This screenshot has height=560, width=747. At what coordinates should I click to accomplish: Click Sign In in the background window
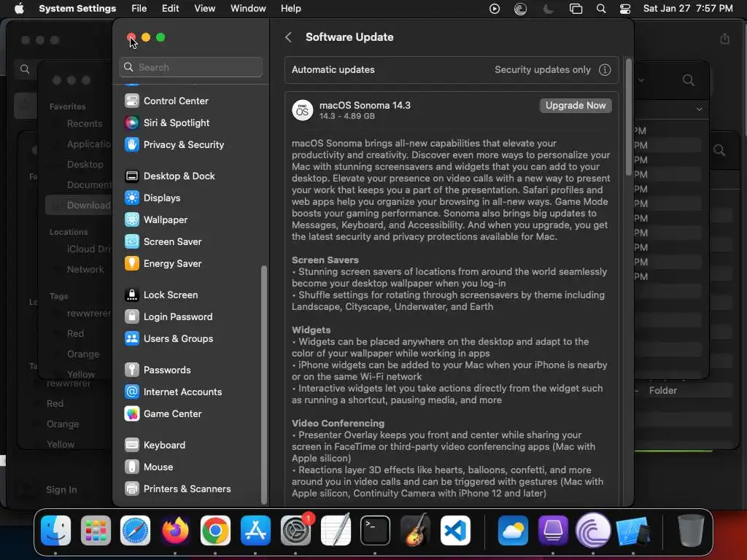click(61, 489)
